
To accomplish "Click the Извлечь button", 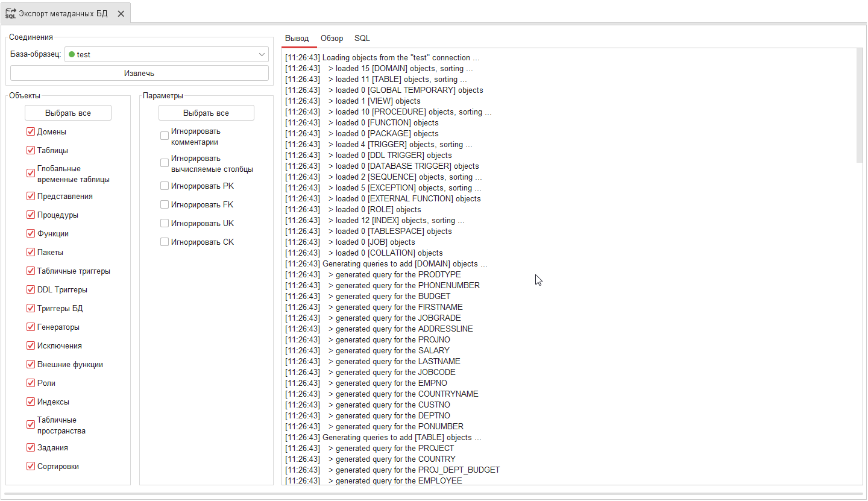I will tap(139, 72).
